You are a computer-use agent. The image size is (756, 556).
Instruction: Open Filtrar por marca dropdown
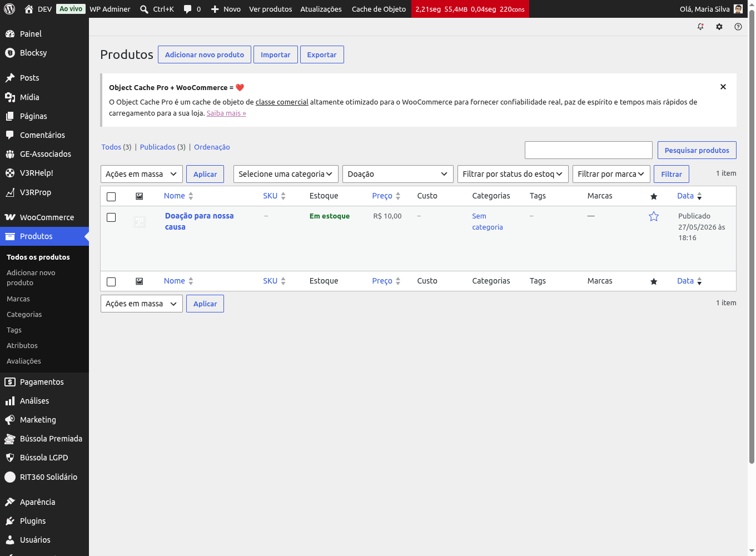point(611,174)
